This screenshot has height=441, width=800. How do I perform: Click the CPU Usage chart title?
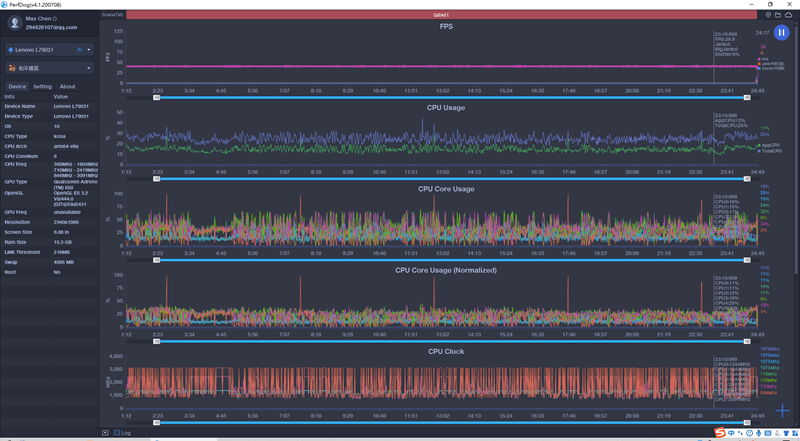click(x=446, y=108)
